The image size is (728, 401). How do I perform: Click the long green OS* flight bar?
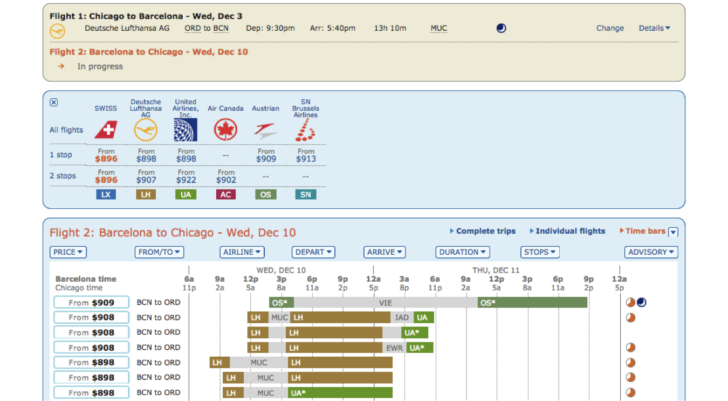click(x=533, y=303)
